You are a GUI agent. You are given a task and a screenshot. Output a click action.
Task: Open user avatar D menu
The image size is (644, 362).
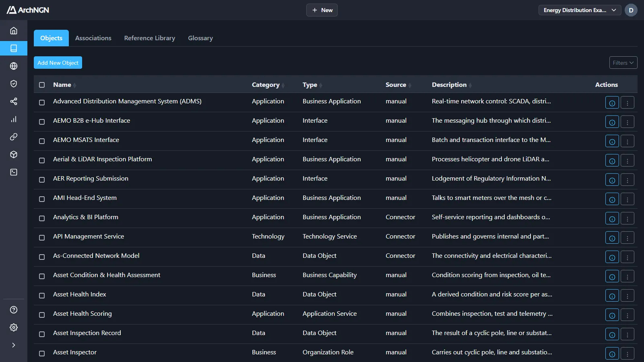pyautogui.click(x=631, y=10)
